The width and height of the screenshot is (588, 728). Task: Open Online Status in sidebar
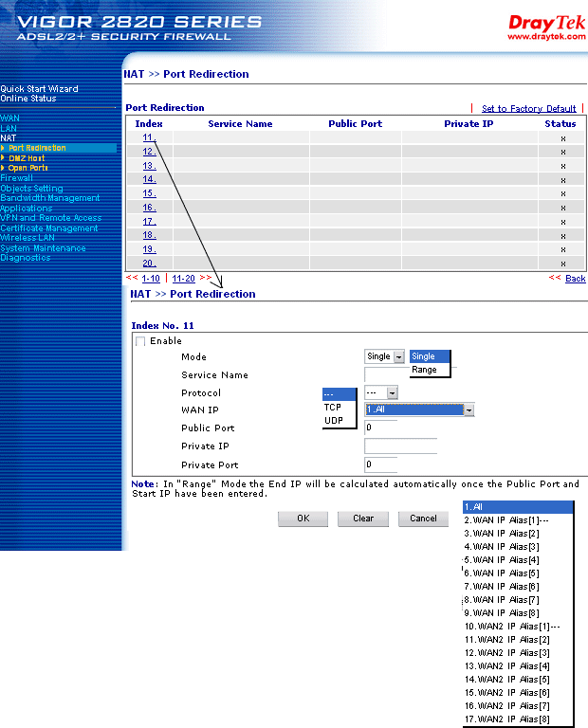[28, 99]
